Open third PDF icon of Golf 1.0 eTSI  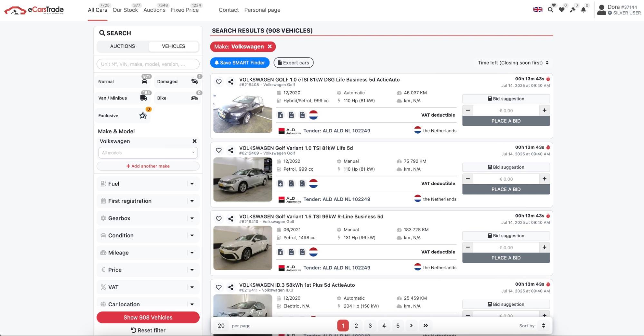click(302, 115)
